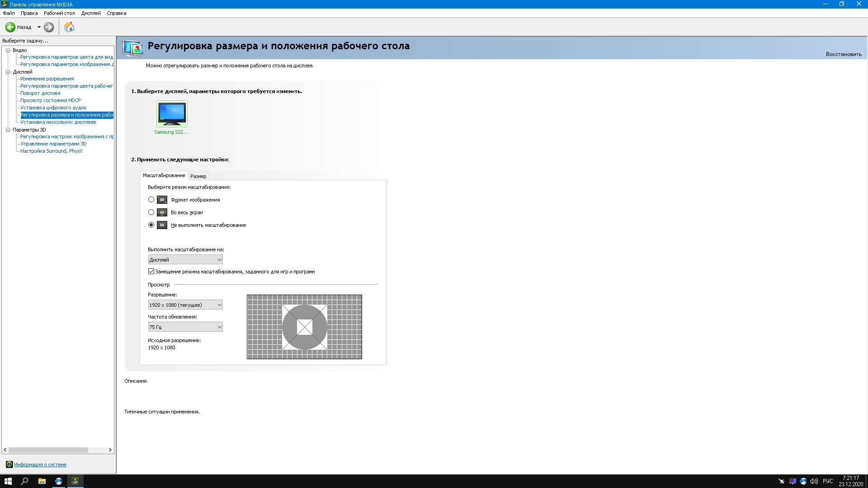Expand 'Параметры 3D' tree section
This screenshot has width=868, height=488.
pyautogui.click(x=9, y=129)
